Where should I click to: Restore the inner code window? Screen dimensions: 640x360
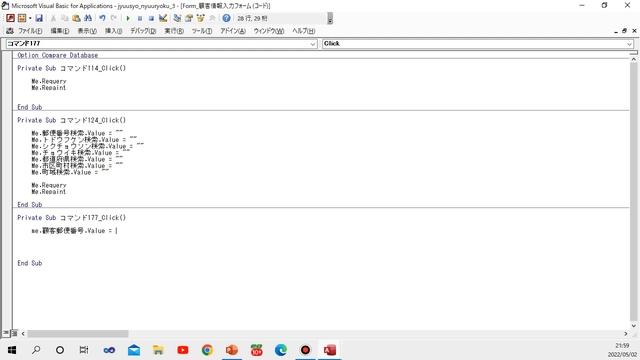tap(624, 31)
